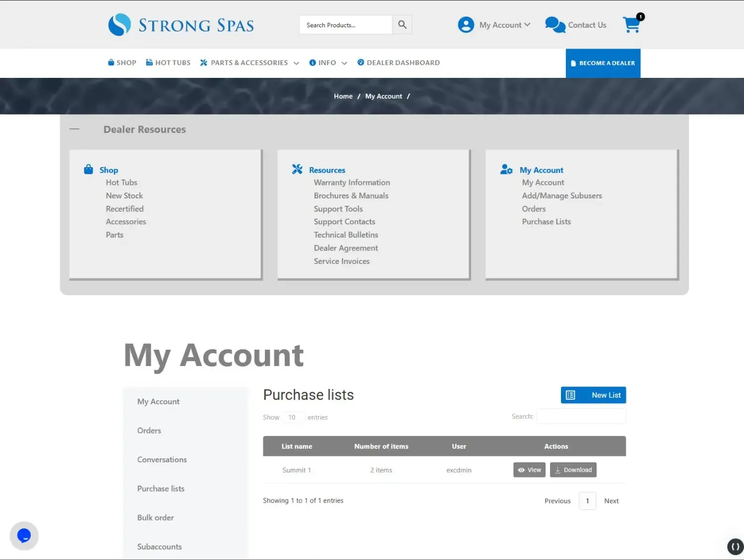744x560 pixels.
Task: Click the Shop bag icon in dealer panel
Action: (x=88, y=170)
